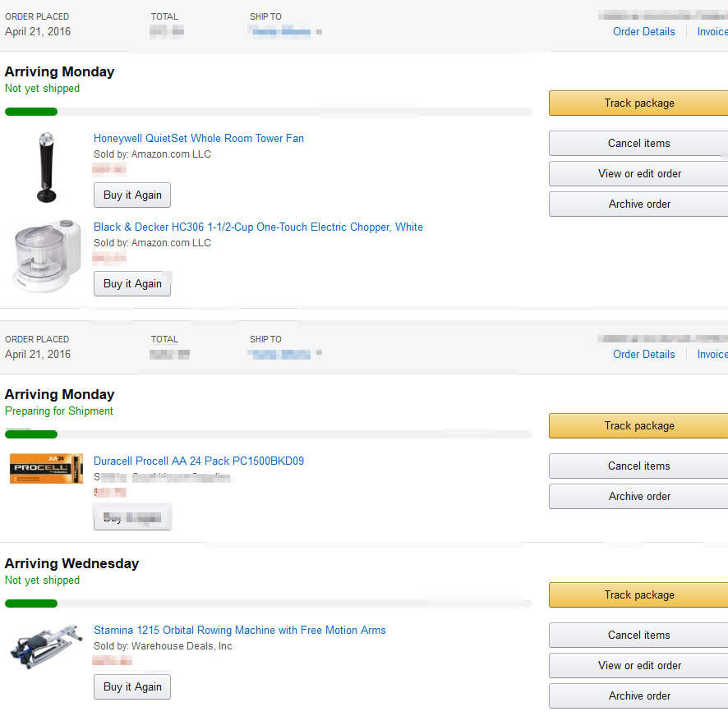Open the Duracell Procell battery product image
The width and height of the screenshot is (728, 716).
coord(47,468)
